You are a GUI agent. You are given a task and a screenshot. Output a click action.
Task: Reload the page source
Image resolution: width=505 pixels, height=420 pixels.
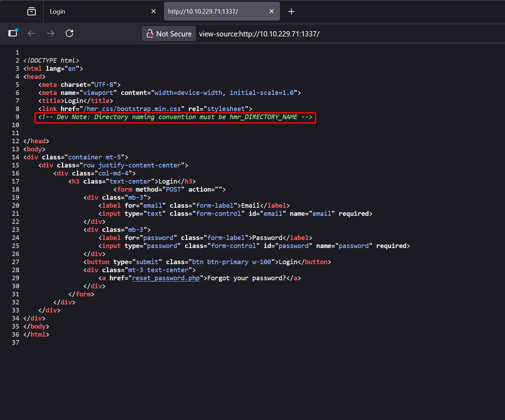click(x=69, y=33)
